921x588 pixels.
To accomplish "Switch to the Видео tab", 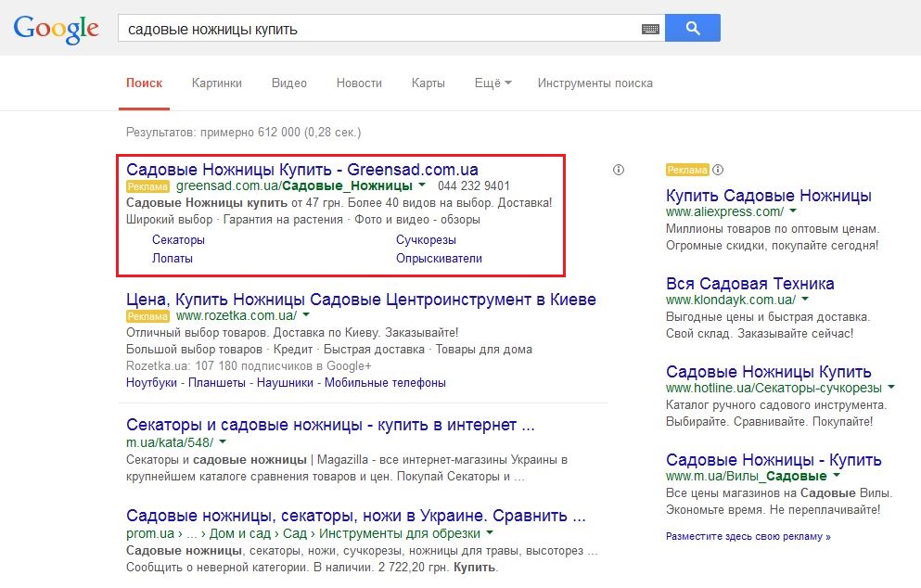I will point(289,83).
